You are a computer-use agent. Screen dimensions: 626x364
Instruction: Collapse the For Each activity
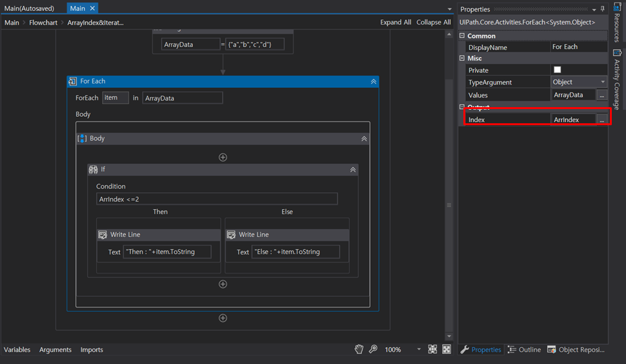[x=373, y=81]
